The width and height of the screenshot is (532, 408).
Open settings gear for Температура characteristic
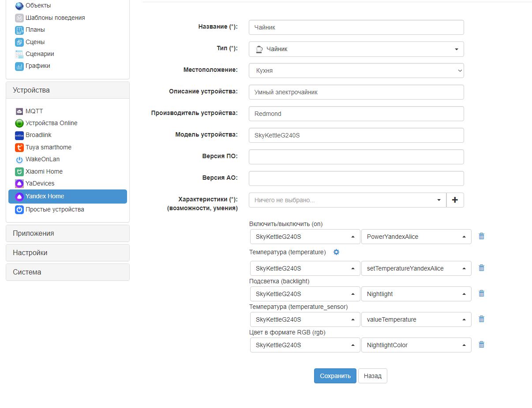[x=336, y=252]
